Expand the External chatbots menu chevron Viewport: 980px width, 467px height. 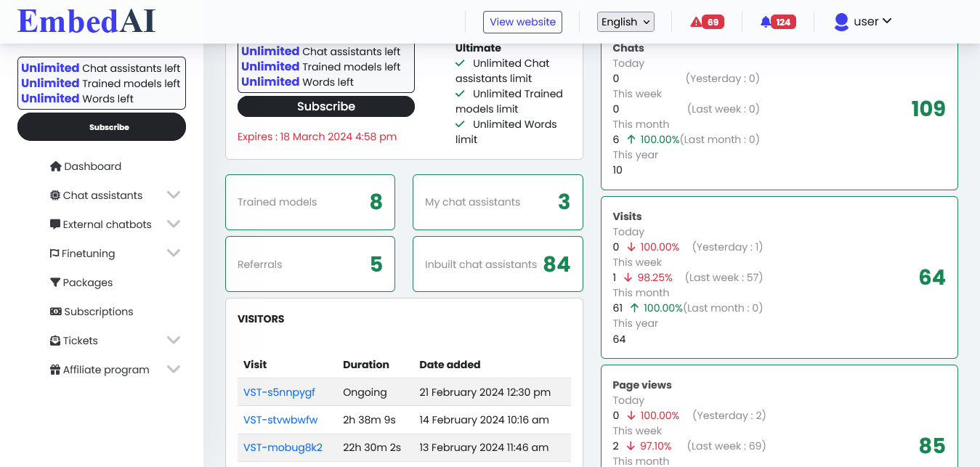coord(174,224)
